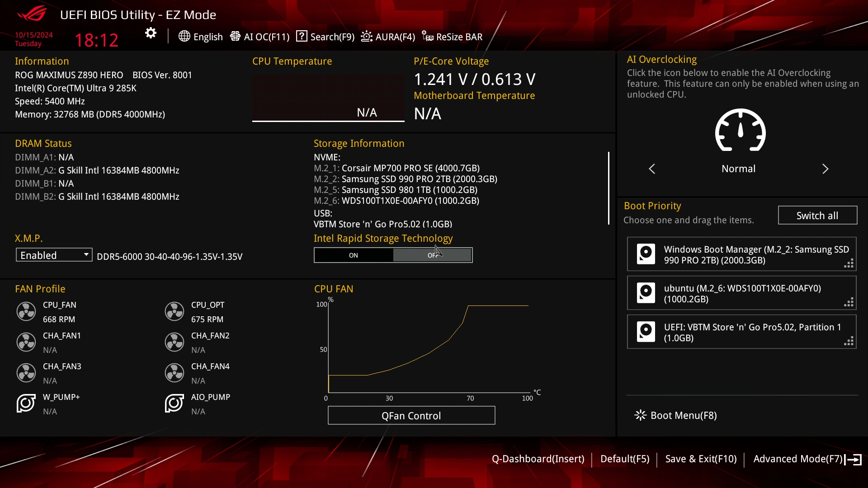Viewport: 868px width, 488px height.
Task: Open the settings gear icon
Action: pos(151,33)
